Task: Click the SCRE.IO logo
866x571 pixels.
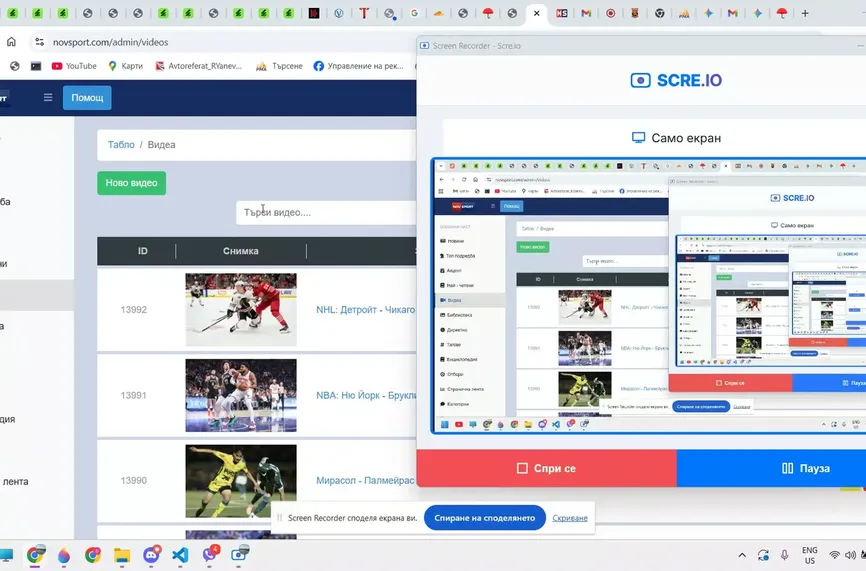Action: point(676,81)
